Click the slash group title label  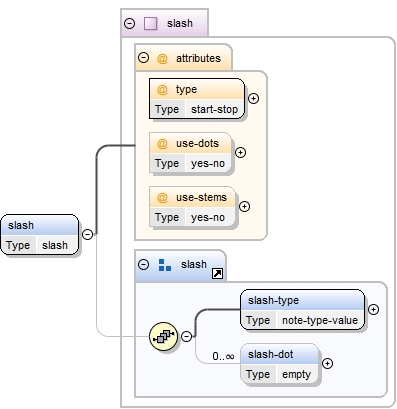click(x=194, y=264)
